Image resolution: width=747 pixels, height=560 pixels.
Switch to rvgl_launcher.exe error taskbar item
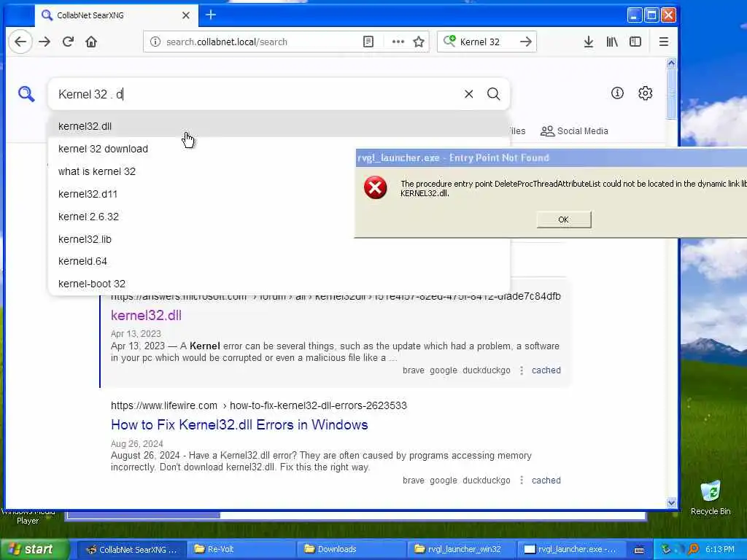[572, 550]
